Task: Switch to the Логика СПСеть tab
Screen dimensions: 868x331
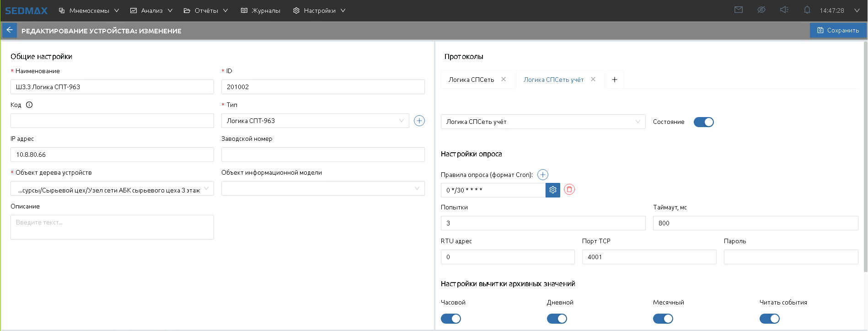Action: [471, 80]
